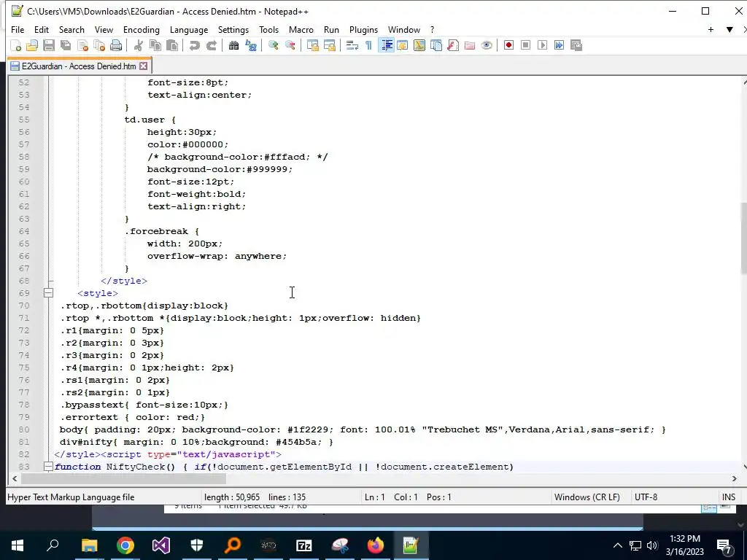Image resolution: width=747 pixels, height=560 pixels.
Task: Open the File menu
Action: pos(18,29)
